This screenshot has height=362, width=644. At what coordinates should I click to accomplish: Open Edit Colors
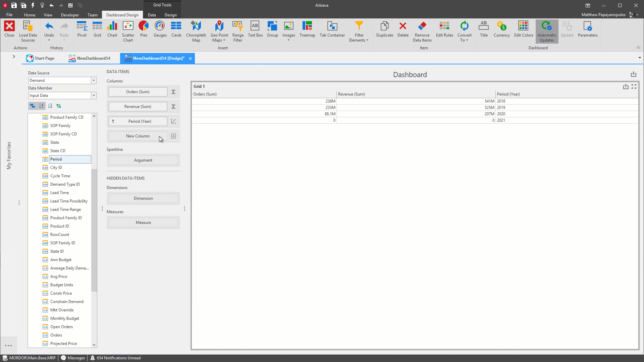[x=523, y=29]
